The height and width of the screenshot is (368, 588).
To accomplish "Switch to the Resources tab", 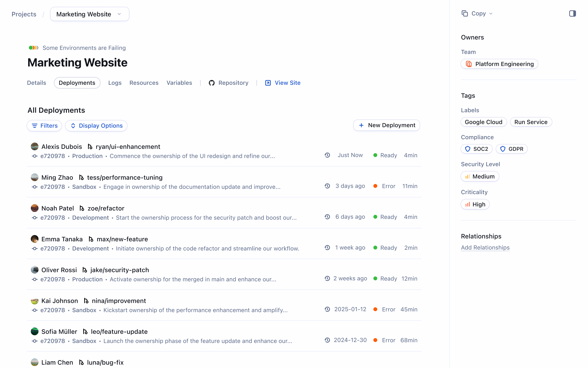I will click(144, 83).
